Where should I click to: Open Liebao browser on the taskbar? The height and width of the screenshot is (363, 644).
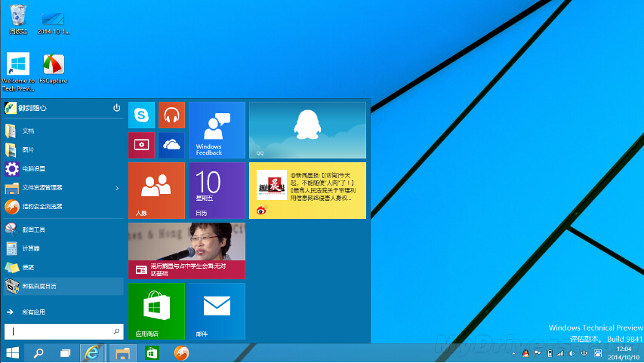tap(181, 353)
